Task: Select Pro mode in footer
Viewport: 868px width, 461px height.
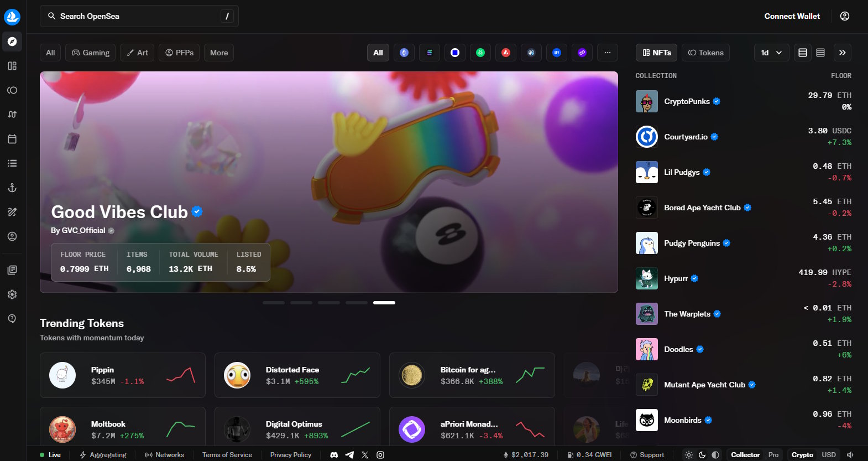Action: [773, 455]
